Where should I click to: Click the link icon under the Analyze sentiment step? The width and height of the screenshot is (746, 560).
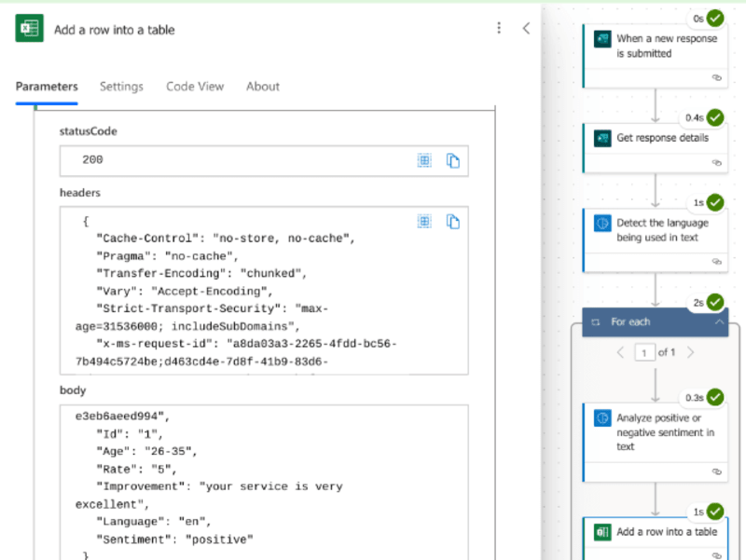(x=716, y=471)
